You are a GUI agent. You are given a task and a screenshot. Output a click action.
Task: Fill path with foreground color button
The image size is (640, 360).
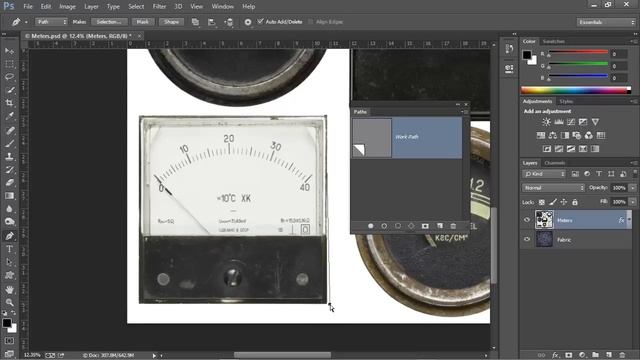point(371,226)
